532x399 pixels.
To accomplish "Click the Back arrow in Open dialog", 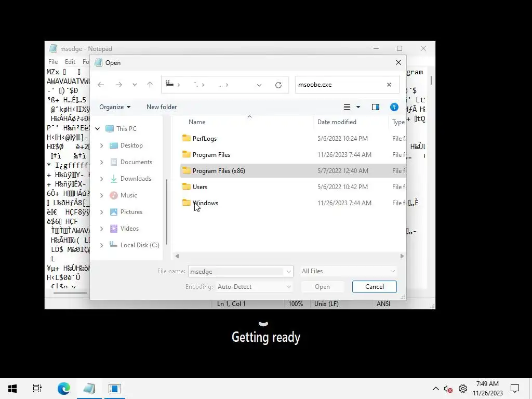I will pos(101,85).
